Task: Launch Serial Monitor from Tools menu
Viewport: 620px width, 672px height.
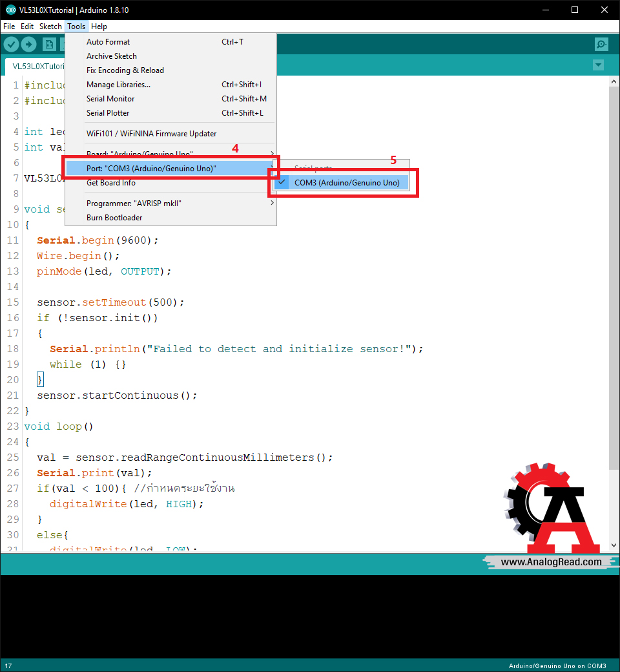Action: (x=170, y=99)
